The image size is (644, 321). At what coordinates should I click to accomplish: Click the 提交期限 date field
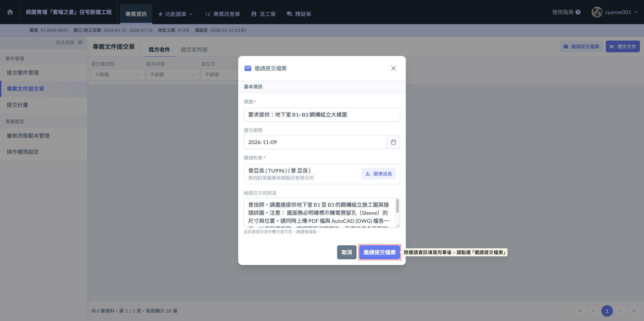[315, 142]
